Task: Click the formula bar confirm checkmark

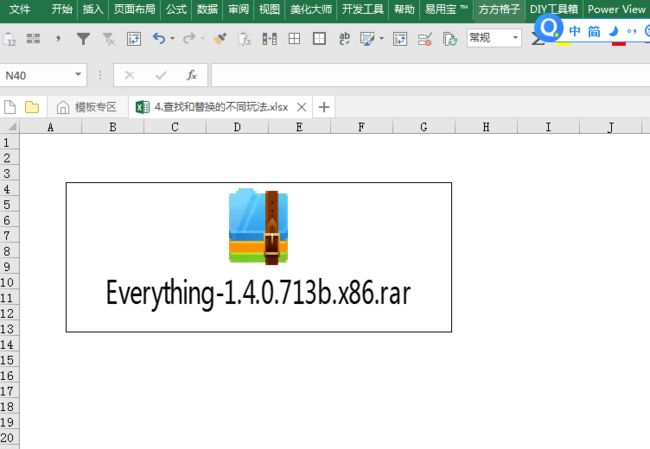Action: pyautogui.click(x=161, y=75)
